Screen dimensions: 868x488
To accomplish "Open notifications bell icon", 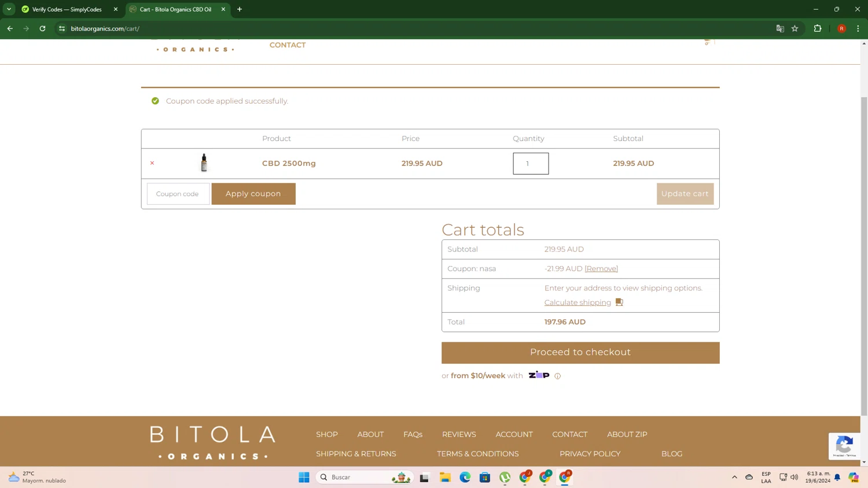I will 837,477.
